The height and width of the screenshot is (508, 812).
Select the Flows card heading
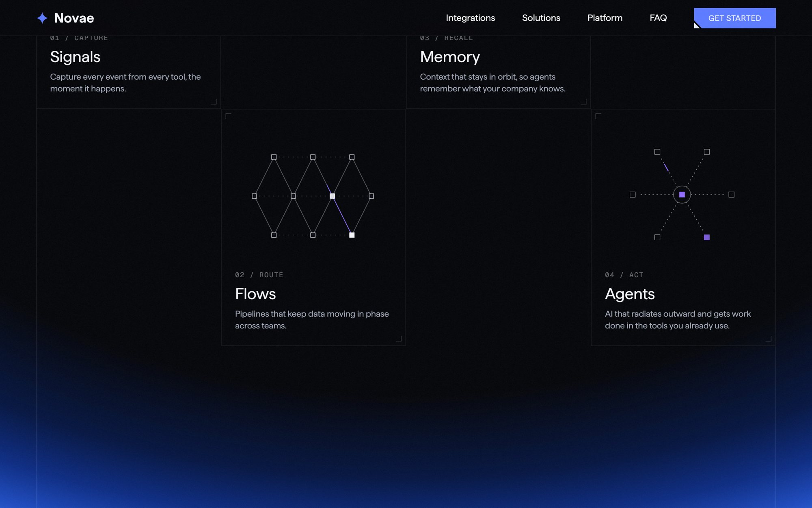255,294
